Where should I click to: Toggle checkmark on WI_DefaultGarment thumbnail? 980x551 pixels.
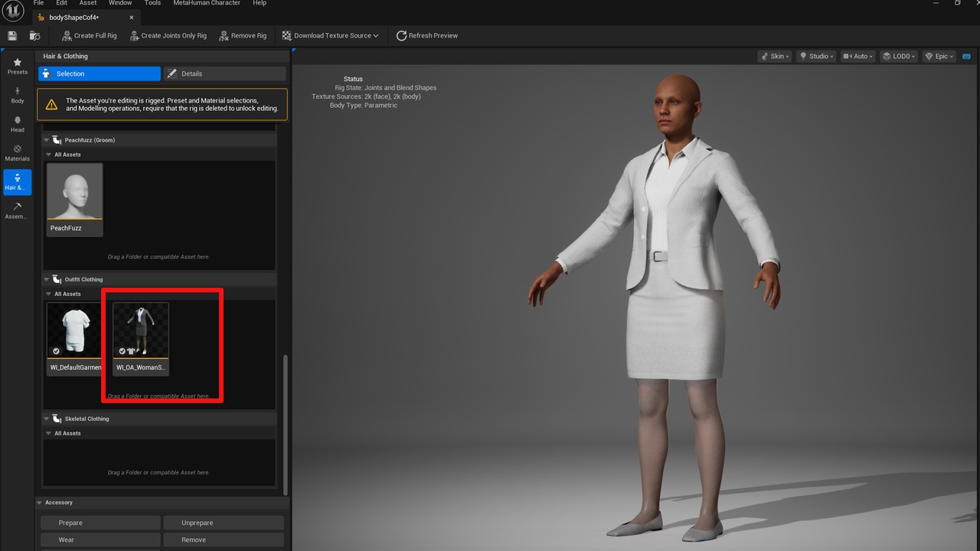tap(56, 351)
